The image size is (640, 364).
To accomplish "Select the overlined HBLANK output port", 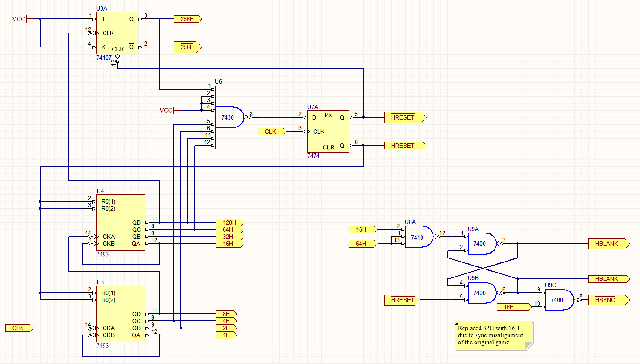I will [x=609, y=244].
